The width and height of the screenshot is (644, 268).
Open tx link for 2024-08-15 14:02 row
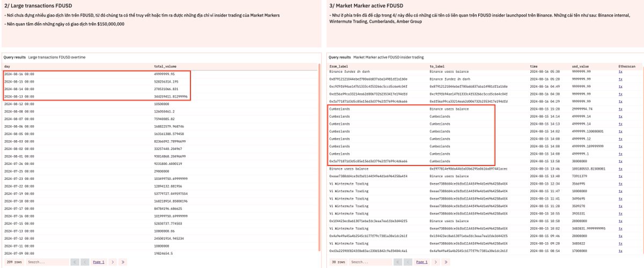[620, 131]
